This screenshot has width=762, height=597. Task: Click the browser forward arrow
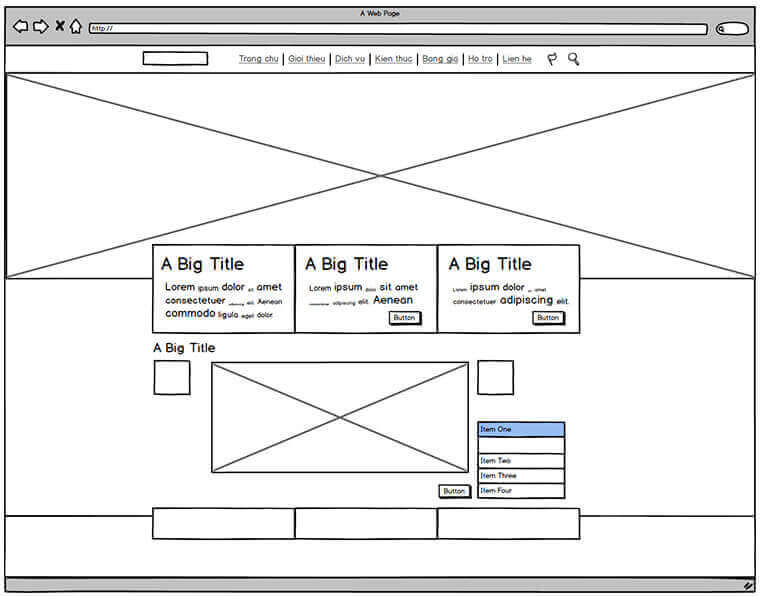[41, 26]
